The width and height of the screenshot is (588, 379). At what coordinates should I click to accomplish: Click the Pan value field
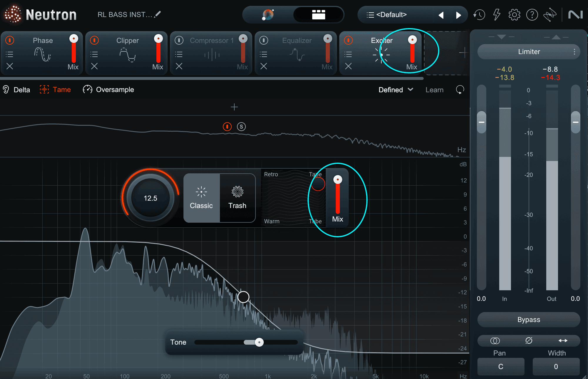pos(501,367)
